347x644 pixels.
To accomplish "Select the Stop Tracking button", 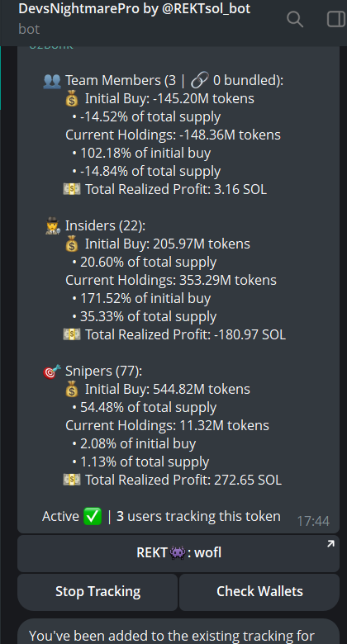I will [97, 592].
